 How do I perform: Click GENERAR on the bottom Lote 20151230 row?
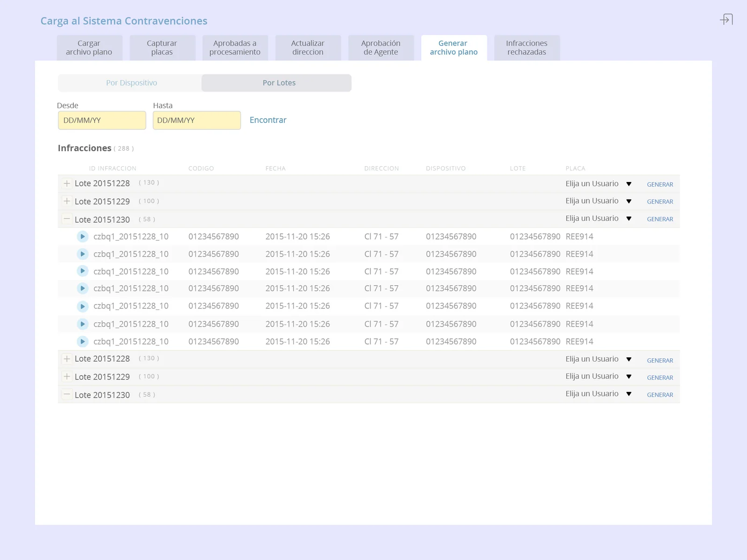pos(660,395)
